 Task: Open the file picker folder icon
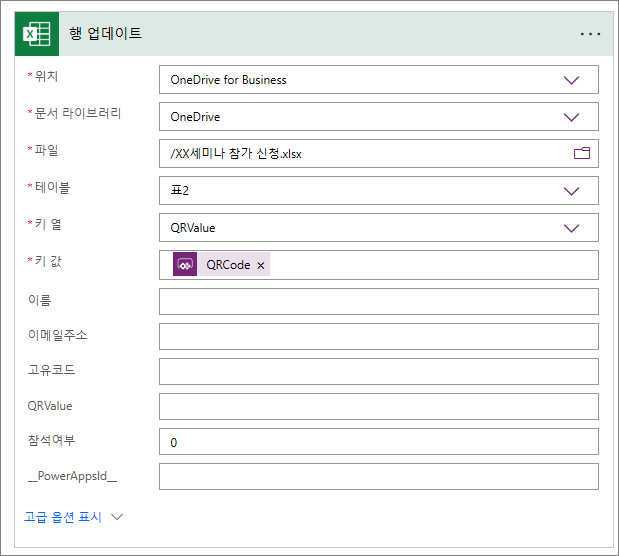click(581, 153)
